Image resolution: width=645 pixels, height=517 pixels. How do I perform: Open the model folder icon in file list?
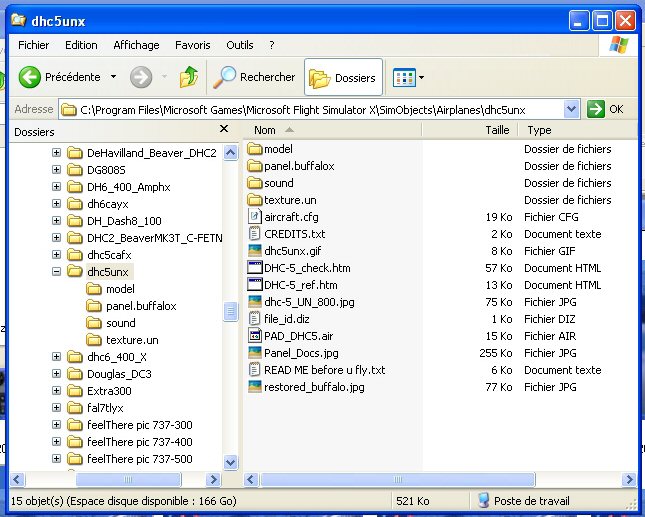coord(255,148)
